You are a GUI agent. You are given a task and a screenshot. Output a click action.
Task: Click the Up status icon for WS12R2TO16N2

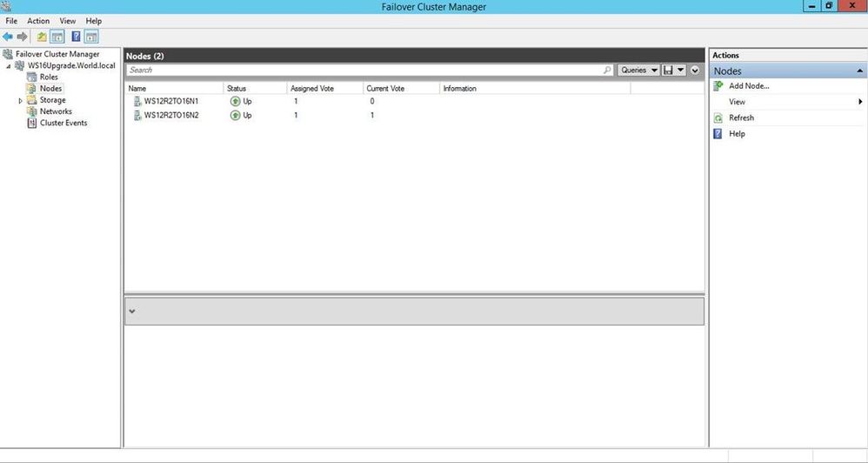coord(236,115)
